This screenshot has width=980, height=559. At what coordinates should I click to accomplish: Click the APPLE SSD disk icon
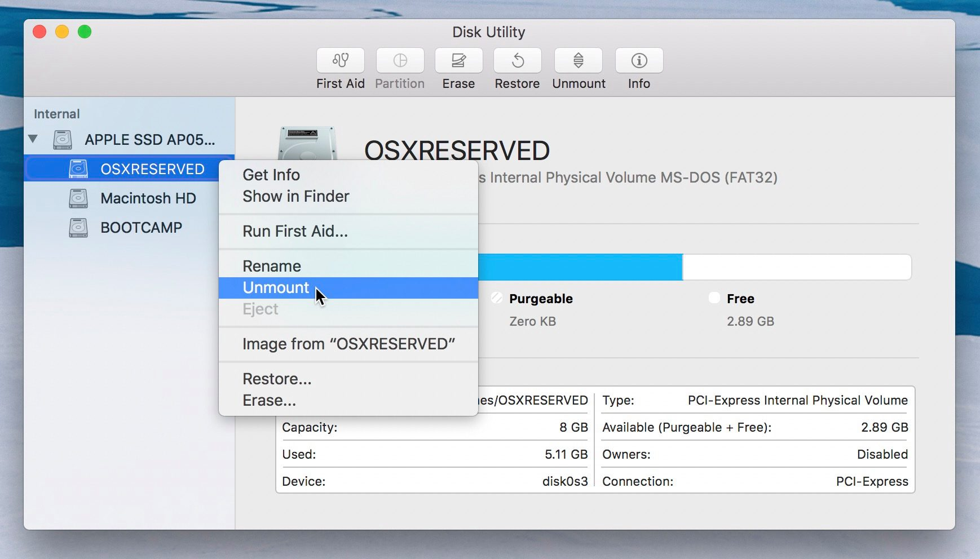click(63, 139)
